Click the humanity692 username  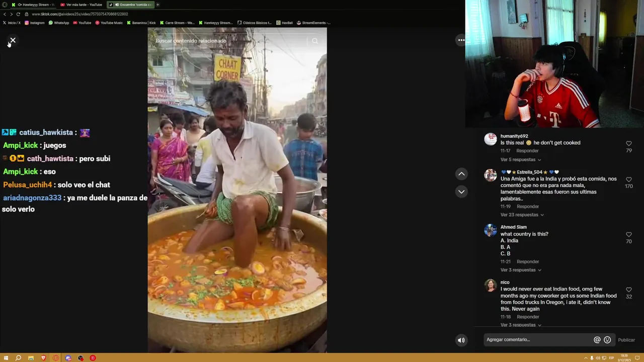(514, 136)
